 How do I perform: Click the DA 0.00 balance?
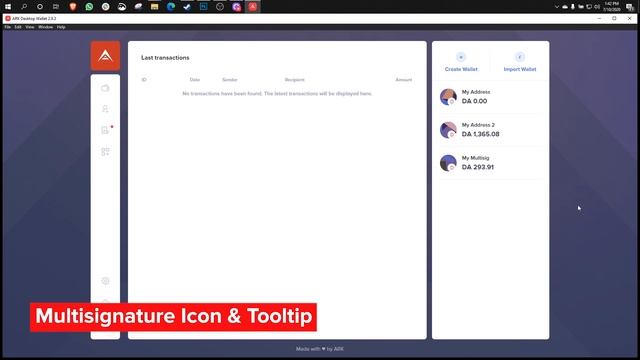[x=474, y=101]
